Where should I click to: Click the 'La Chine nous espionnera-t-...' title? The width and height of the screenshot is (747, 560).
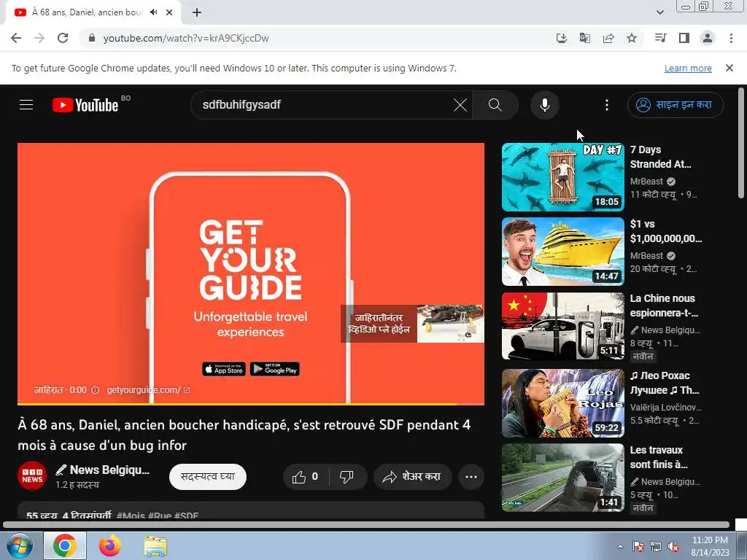[x=664, y=306]
